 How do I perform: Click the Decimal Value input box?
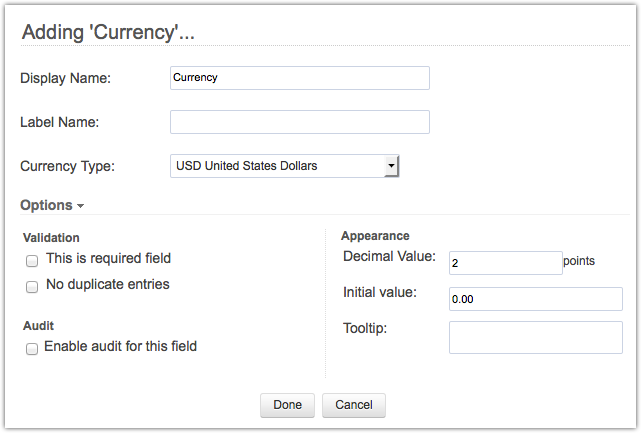coord(505,262)
